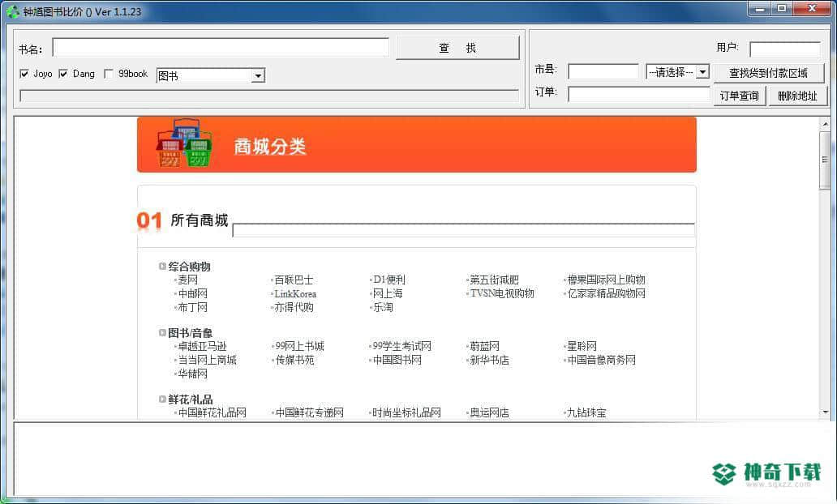Open the 华储网 link

click(x=193, y=374)
